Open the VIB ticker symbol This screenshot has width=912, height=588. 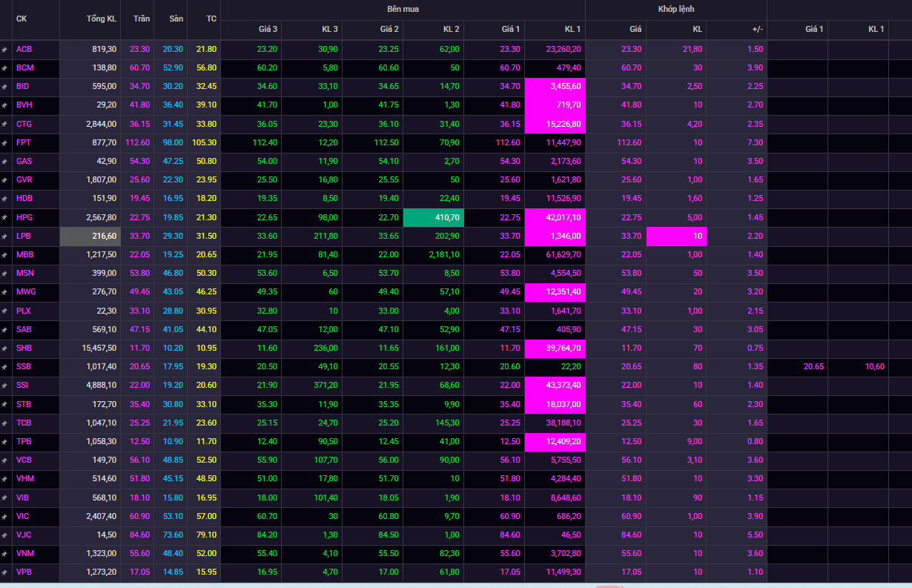pos(23,498)
